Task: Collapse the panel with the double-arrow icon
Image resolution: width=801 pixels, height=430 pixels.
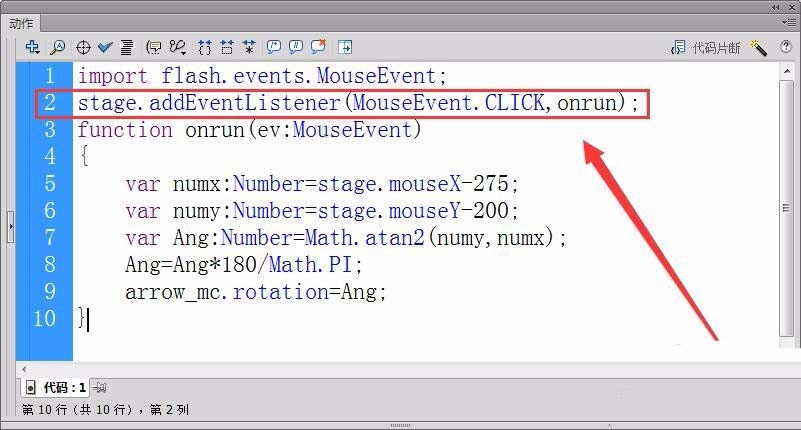Action: 775,7
